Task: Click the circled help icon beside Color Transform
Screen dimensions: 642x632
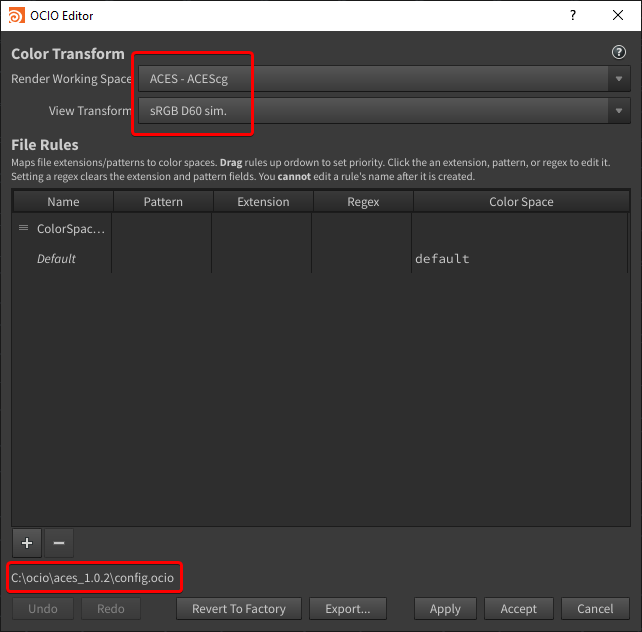Action: coord(619,52)
